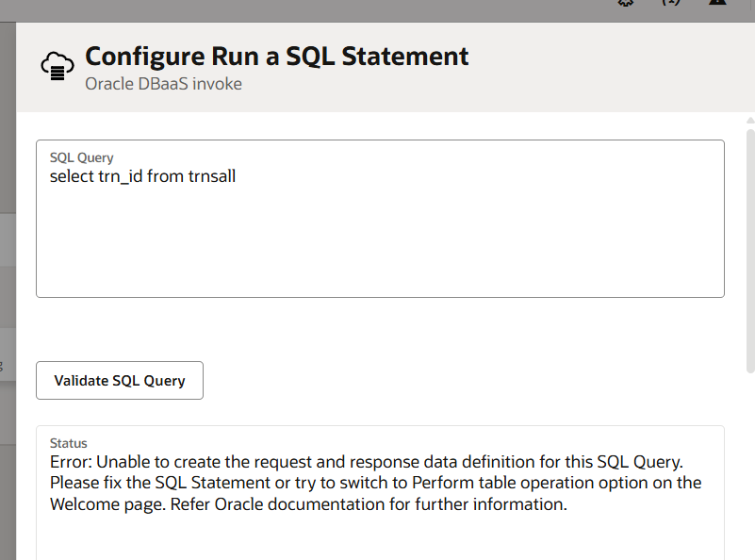This screenshot has height=560, width=755.
Task: Select the title 'Configure Run a SQL Statement'
Action: pyautogui.click(x=276, y=56)
